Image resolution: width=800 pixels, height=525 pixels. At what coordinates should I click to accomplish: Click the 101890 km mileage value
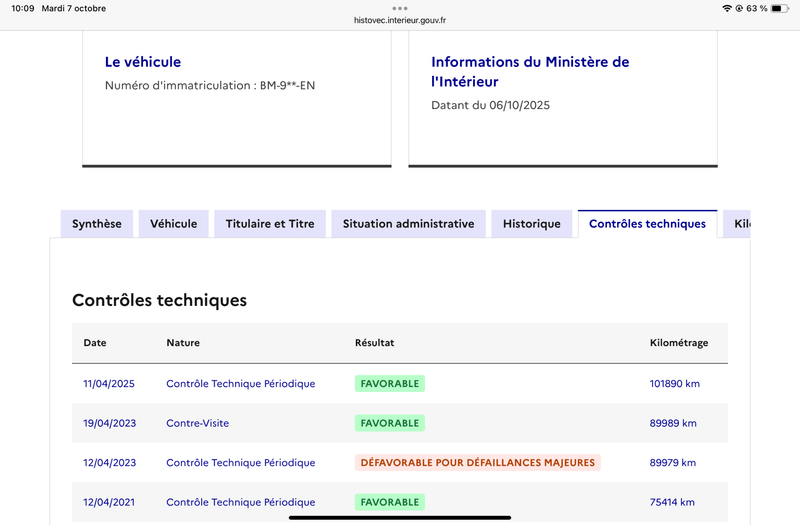(674, 384)
